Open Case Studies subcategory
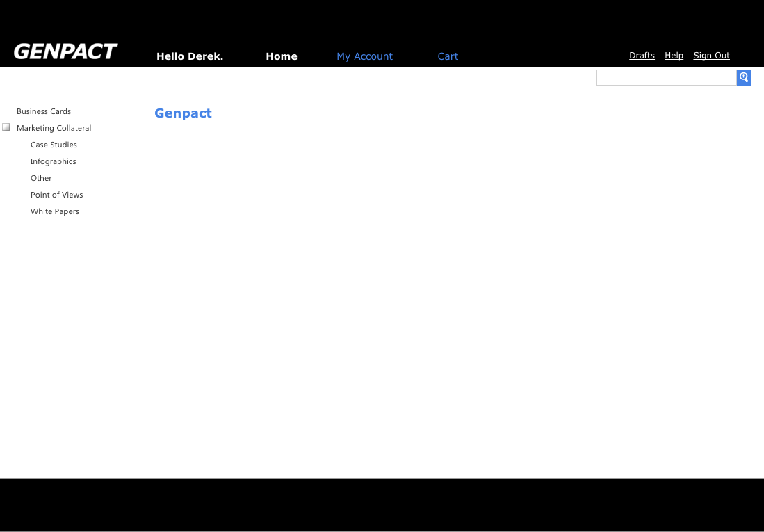The image size is (764, 532). pos(54,145)
